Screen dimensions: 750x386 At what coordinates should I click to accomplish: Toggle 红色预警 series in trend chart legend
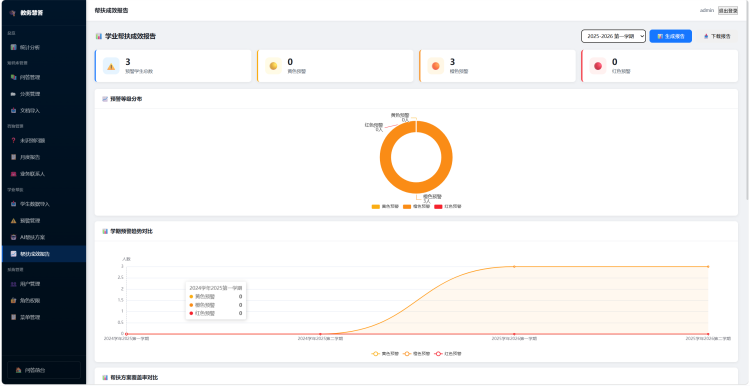tap(448, 353)
